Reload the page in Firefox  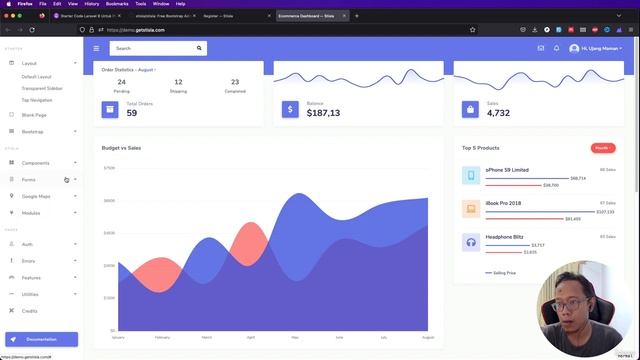coord(32,30)
